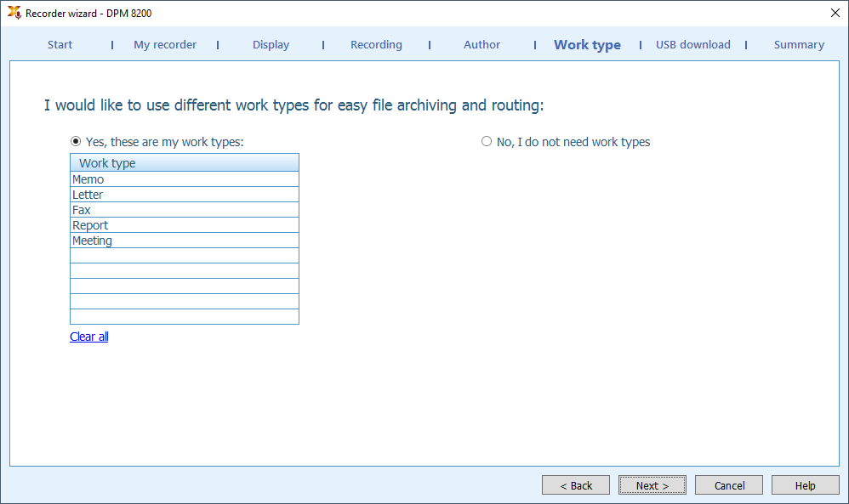Click the Clear all link
This screenshot has width=849, height=504.
pyautogui.click(x=88, y=337)
